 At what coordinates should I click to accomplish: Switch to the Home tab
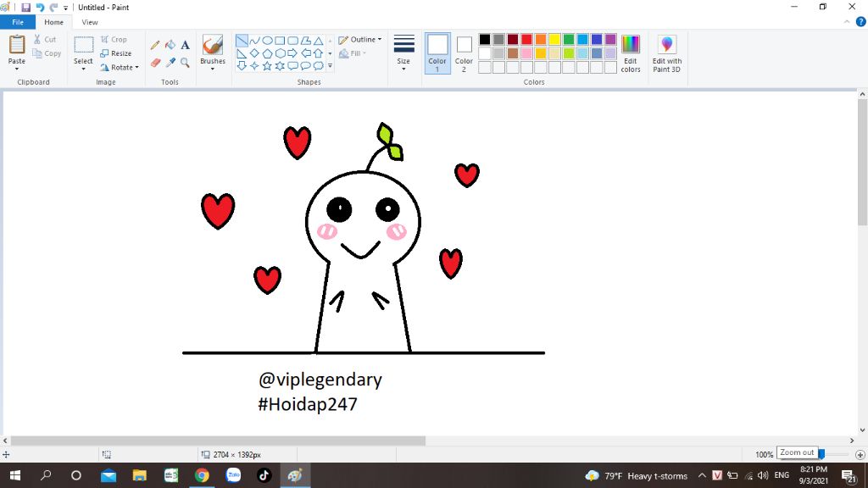[53, 22]
